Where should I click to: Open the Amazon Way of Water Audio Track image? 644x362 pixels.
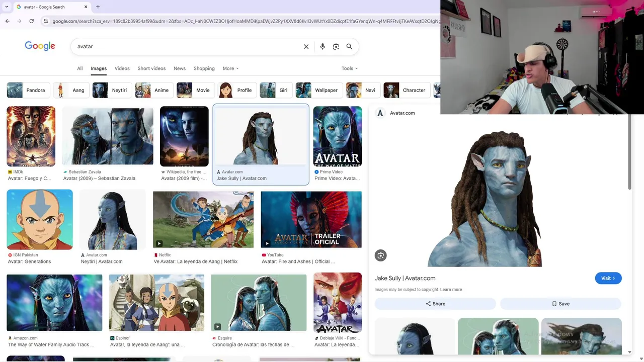click(x=54, y=303)
